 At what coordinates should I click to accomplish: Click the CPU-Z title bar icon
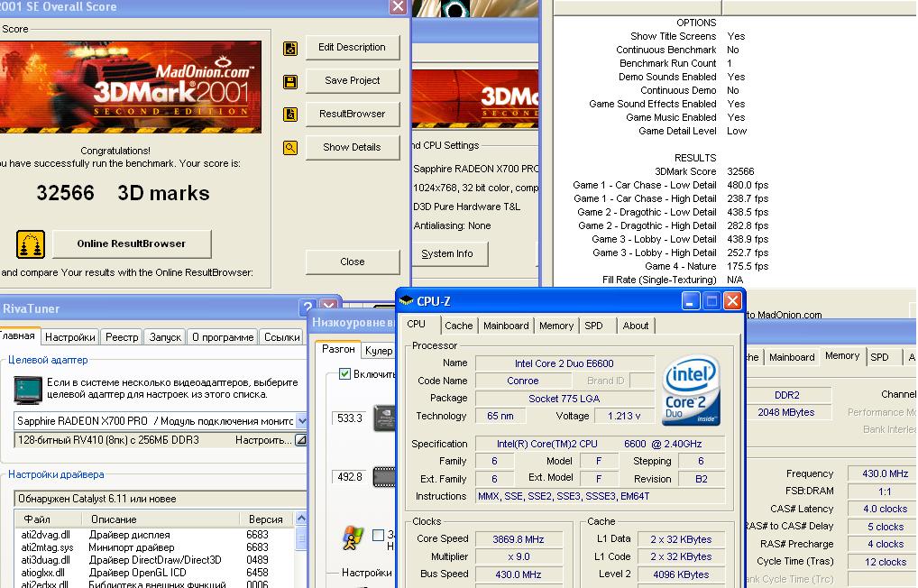coord(406,301)
